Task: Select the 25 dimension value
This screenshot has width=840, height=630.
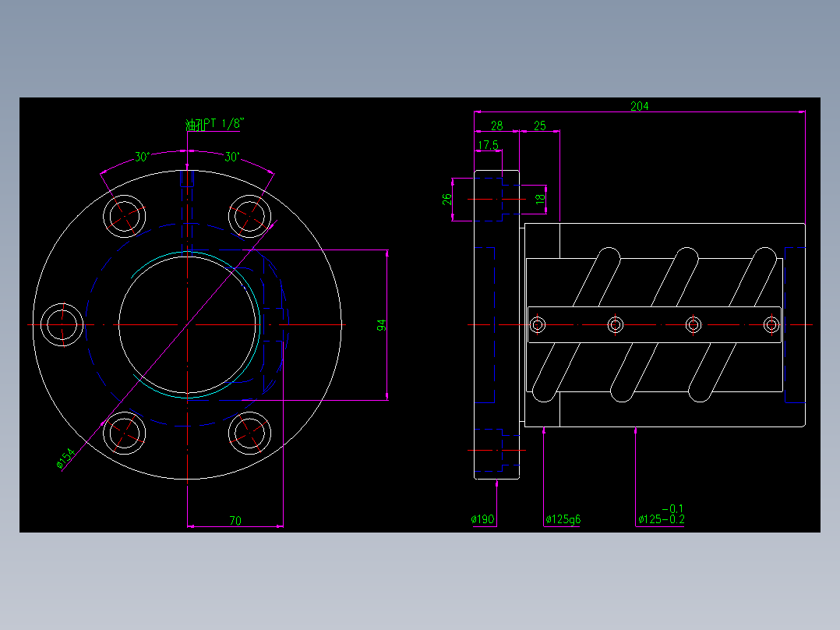Action: coord(539,126)
